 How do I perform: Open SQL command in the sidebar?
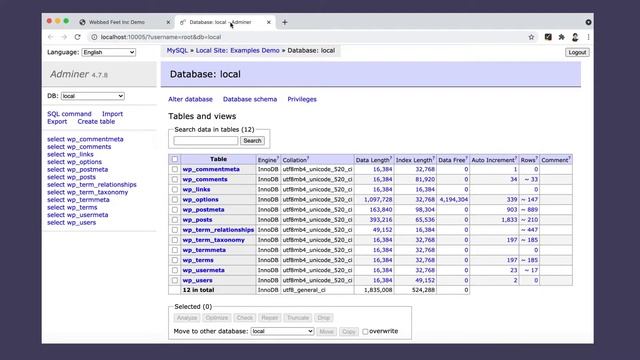coord(69,114)
